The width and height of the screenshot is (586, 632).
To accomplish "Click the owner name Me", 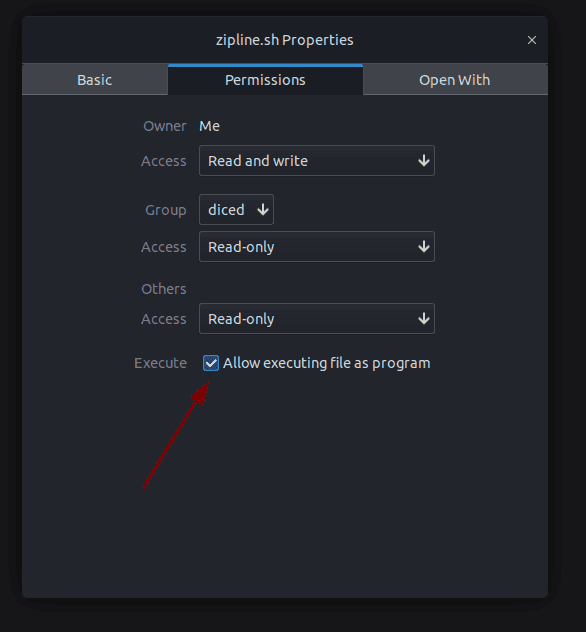I will pos(209,126).
